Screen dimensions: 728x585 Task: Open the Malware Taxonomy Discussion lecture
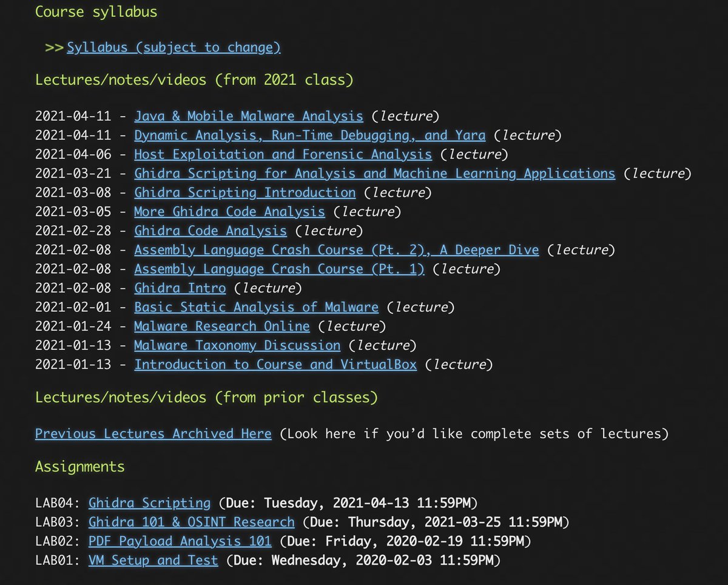tap(237, 345)
